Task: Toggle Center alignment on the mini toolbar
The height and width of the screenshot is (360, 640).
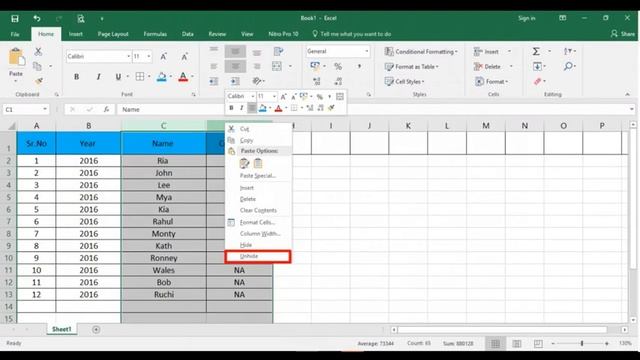Action: pos(252,108)
